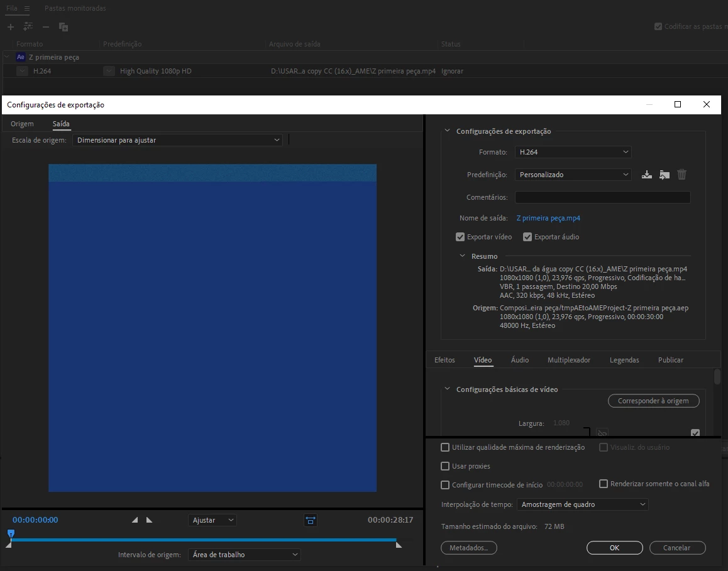
Task: Click the High Quality 1080p HD preset text
Action: click(x=155, y=71)
